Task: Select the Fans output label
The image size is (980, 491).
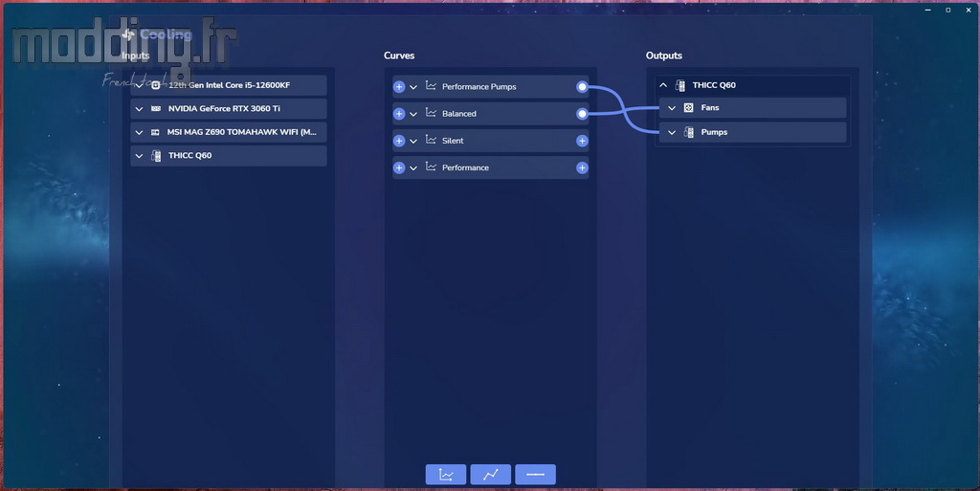Action: (x=710, y=108)
